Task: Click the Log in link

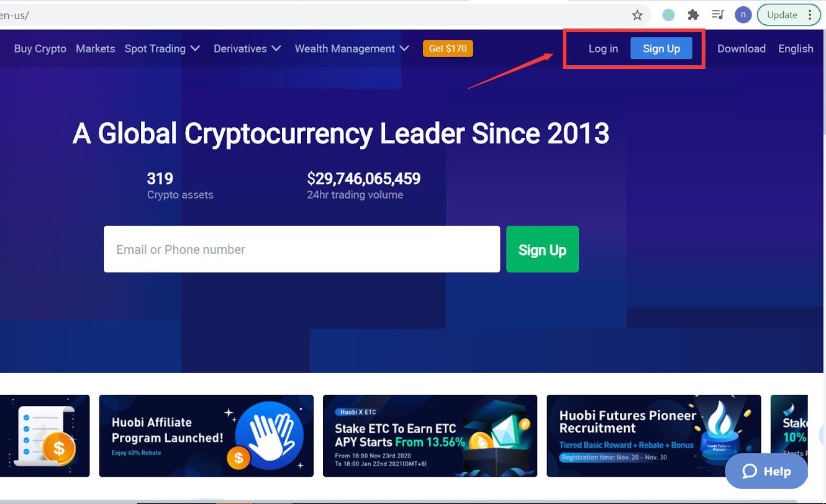Action: pyautogui.click(x=603, y=48)
